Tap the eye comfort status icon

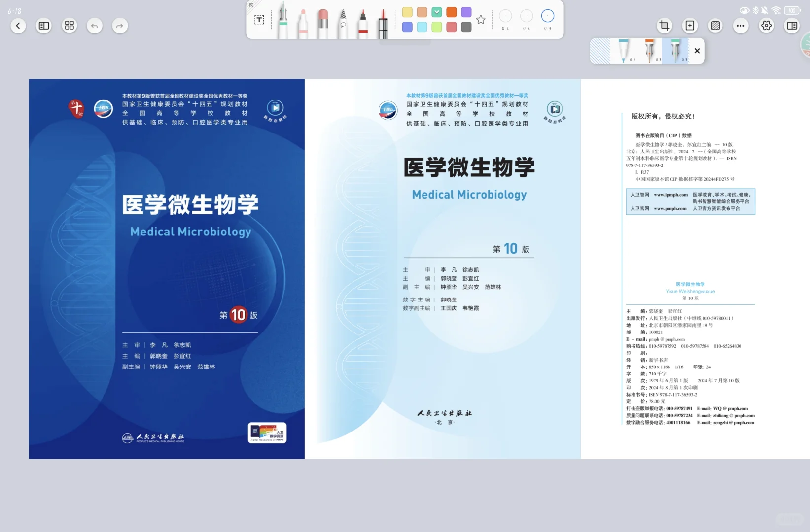pyautogui.click(x=744, y=10)
